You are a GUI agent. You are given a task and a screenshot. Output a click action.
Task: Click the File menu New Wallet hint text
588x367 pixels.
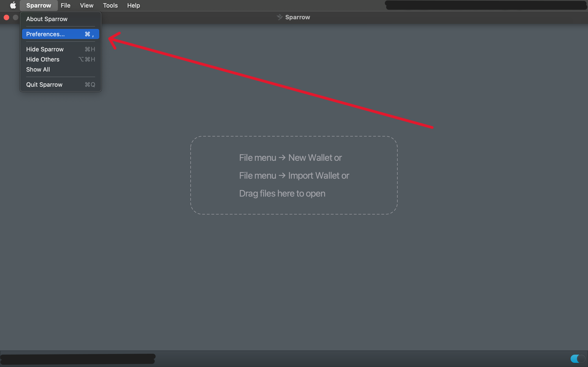[x=290, y=157]
